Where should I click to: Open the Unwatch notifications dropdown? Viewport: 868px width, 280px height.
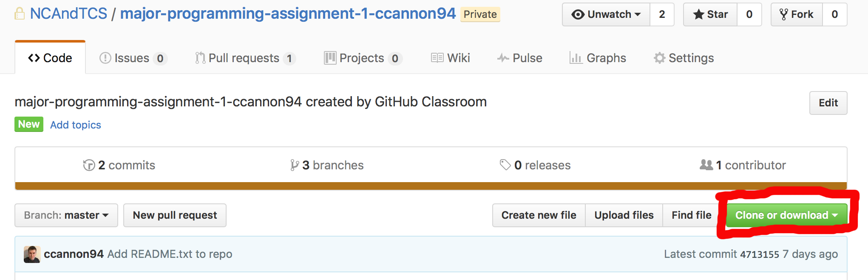(x=606, y=14)
